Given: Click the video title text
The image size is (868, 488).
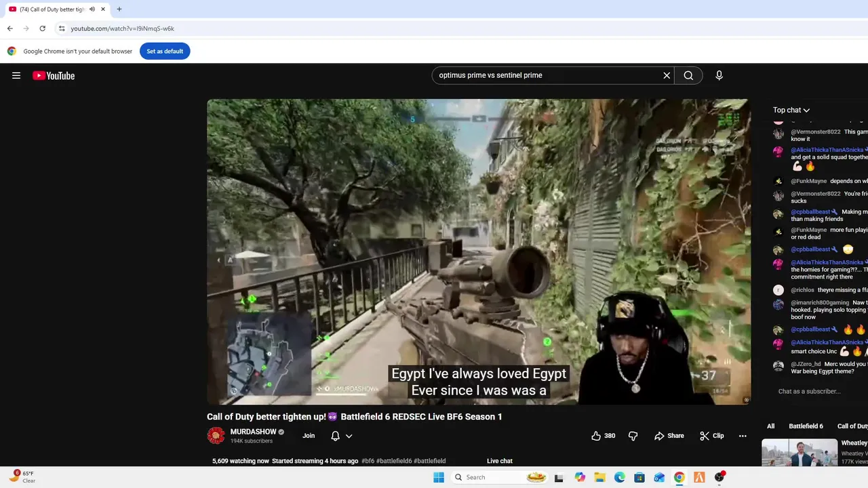Looking at the screenshot, I should coord(355,416).
